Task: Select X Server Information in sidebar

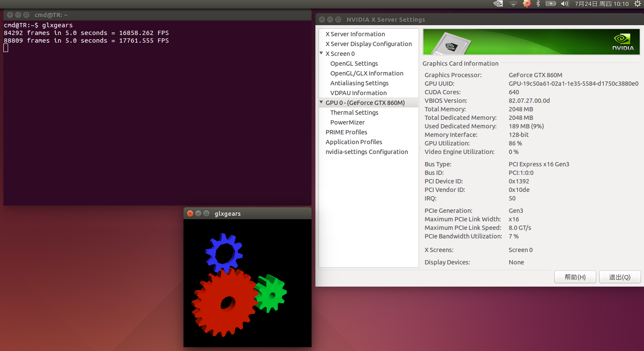Action: tap(355, 34)
